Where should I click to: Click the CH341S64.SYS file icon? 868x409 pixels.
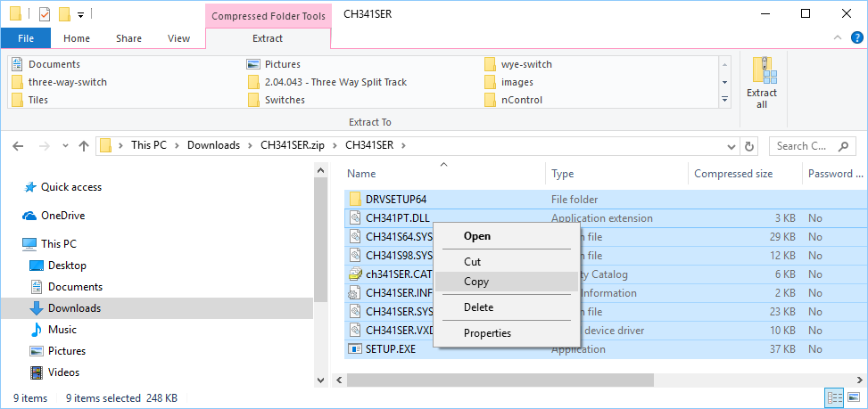[x=355, y=236]
